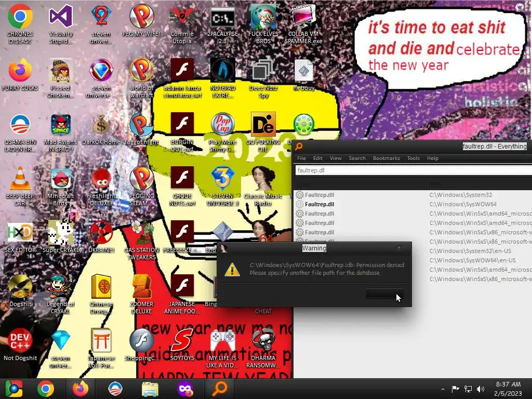The width and height of the screenshot is (532, 399).
Task: Open the Edit menu in Everything
Action: [317, 158]
